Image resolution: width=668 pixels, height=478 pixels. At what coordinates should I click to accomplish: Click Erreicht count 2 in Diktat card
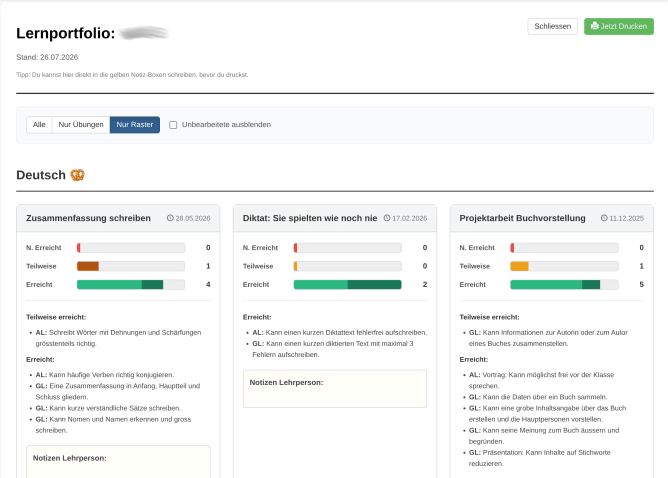(425, 285)
